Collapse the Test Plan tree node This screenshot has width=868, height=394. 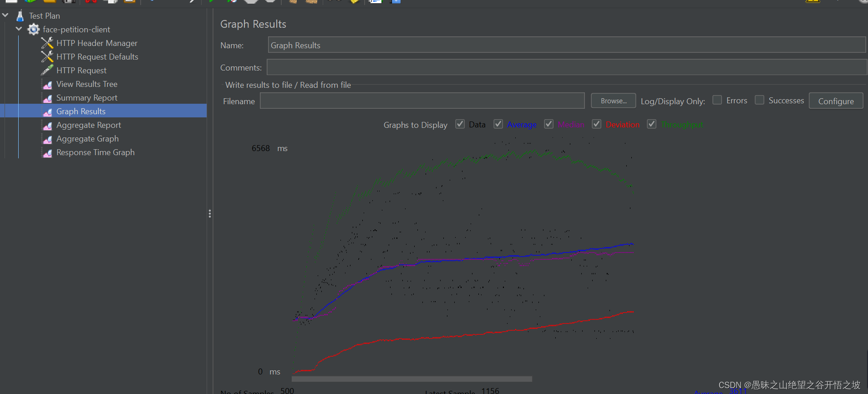pos(5,15)
